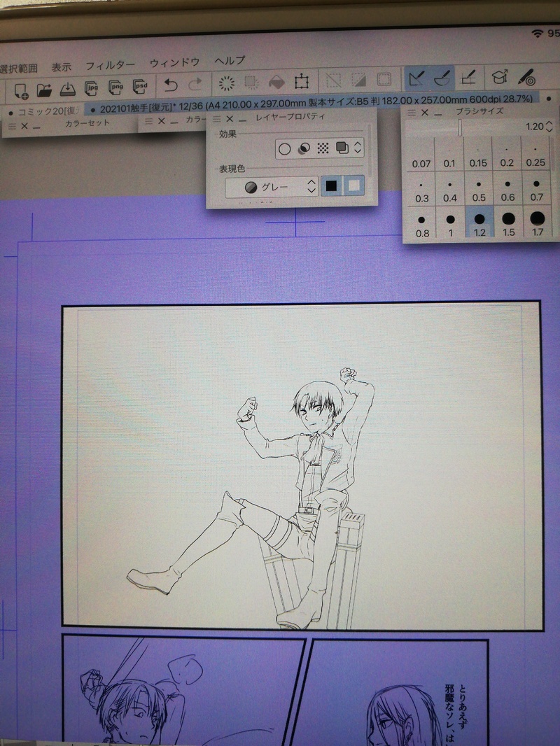Click the pen-with-target icon in toolbar
This screenshot has width=560, height=746.
[x=527, y=76]
